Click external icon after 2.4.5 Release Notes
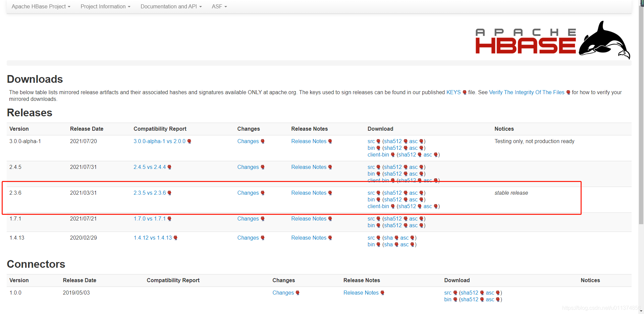This screenshot has width=644, height=314. [x=330, y=167]
